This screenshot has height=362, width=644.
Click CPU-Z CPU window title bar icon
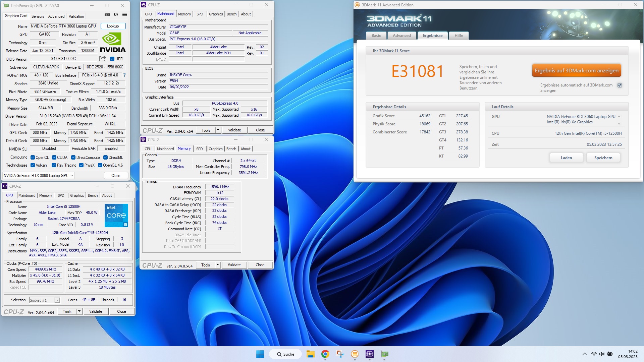(5, 186)
